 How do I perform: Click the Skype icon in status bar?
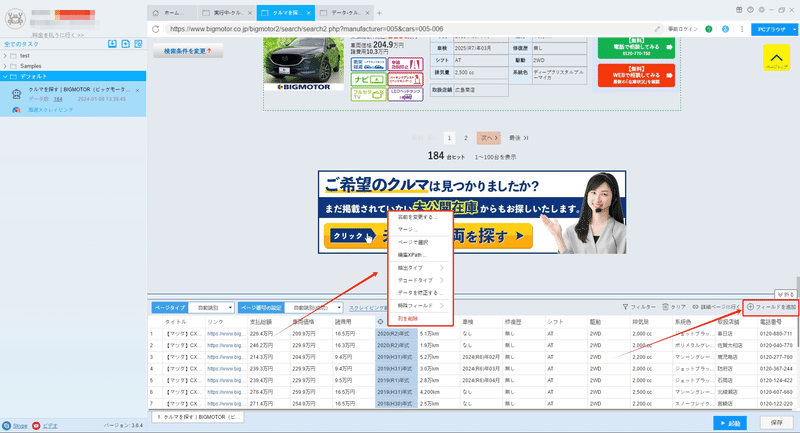(x=7, y=426)
